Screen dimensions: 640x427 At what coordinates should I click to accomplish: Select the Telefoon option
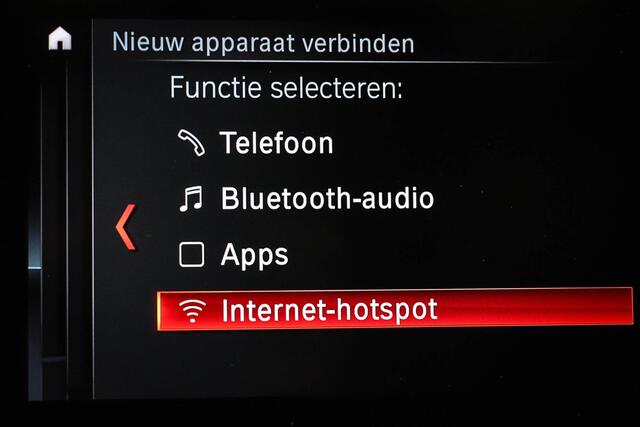coord(276,143)
